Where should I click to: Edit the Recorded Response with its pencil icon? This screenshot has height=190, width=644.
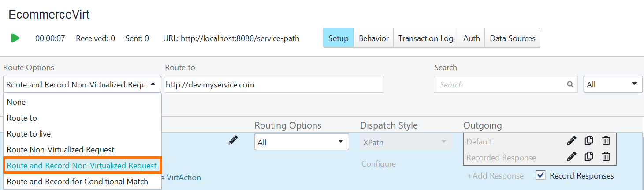click(x=571, y=157)
